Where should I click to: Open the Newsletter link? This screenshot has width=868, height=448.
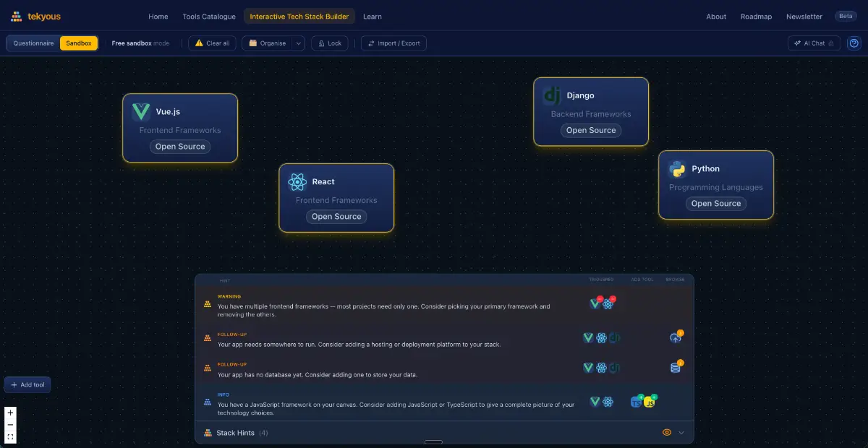(804, 17)
